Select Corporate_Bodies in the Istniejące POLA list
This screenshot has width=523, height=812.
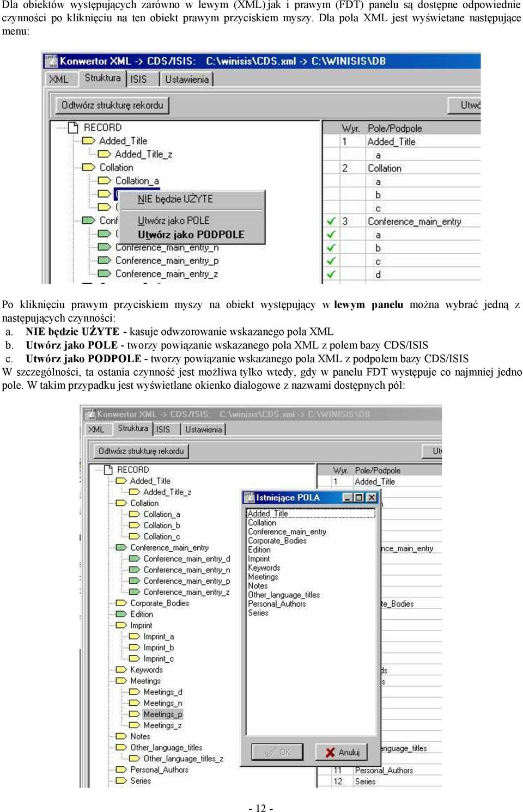point(277,541)
